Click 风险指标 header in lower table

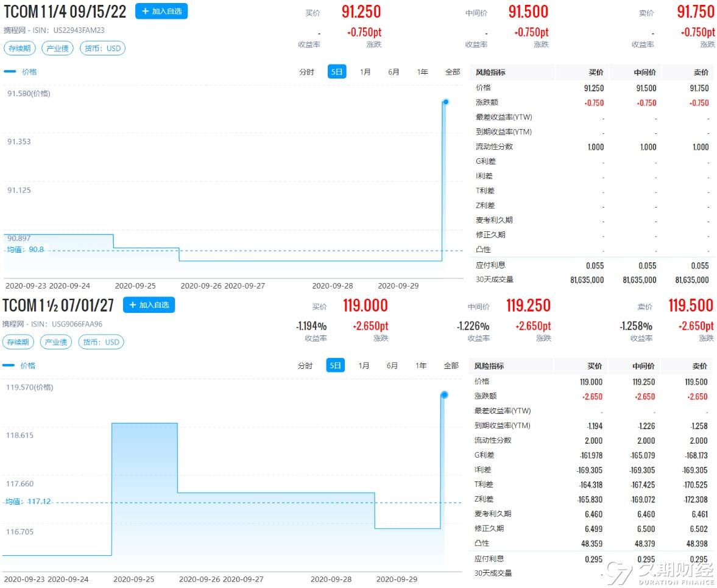point(489,366)
